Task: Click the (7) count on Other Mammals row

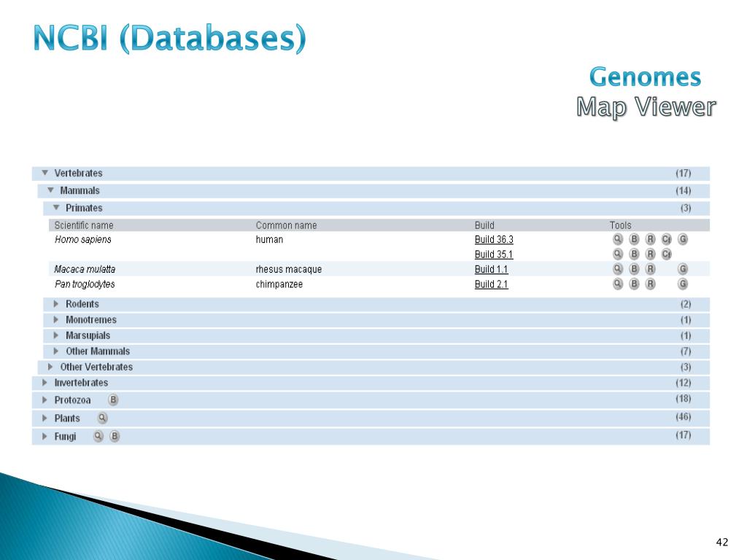Action: click(686, 351)
